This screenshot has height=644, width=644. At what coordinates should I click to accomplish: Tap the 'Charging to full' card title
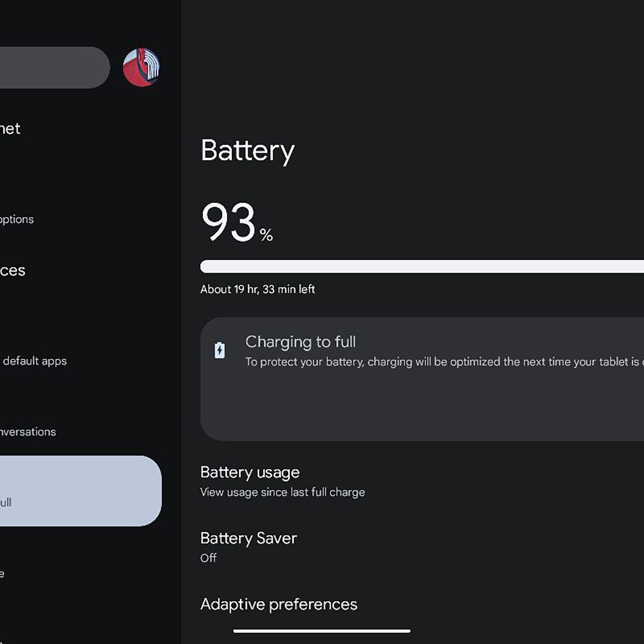point(301,342)
